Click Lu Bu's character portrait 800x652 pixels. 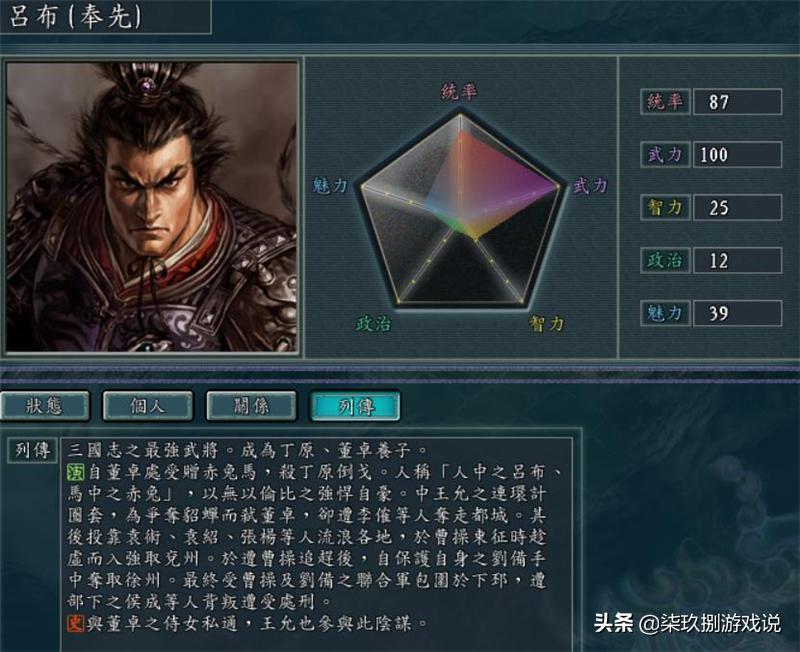pos(152,207)
